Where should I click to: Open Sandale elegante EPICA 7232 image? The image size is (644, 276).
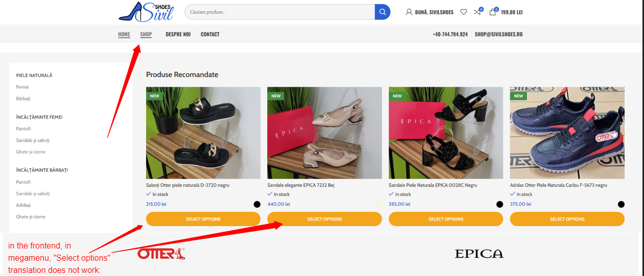pos(324,133)
